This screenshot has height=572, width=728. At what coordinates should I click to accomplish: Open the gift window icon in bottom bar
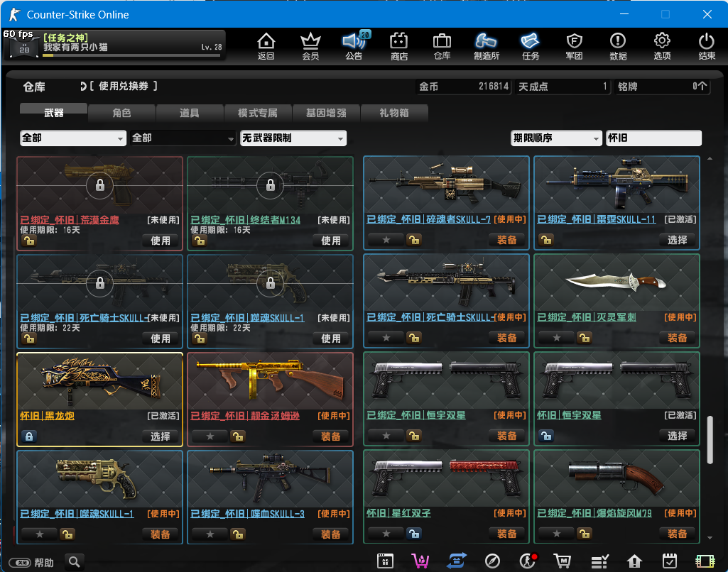[386, 561]
